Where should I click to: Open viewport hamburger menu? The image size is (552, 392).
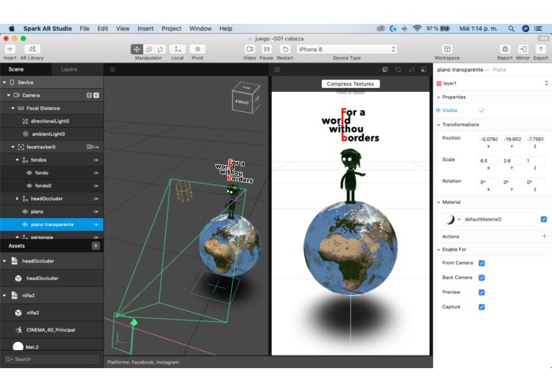click(113, 70)
